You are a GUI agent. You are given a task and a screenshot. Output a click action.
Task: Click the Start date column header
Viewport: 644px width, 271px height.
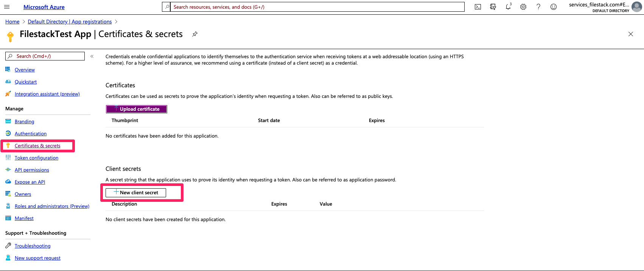tap(269, 121)
